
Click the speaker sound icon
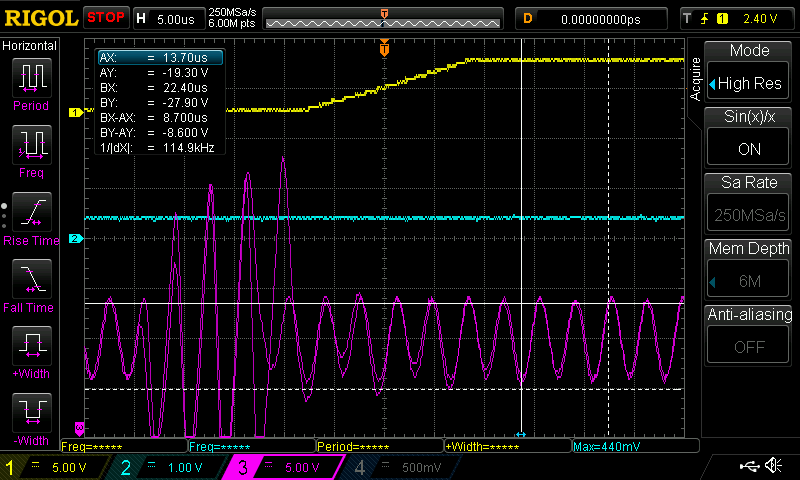773,466
